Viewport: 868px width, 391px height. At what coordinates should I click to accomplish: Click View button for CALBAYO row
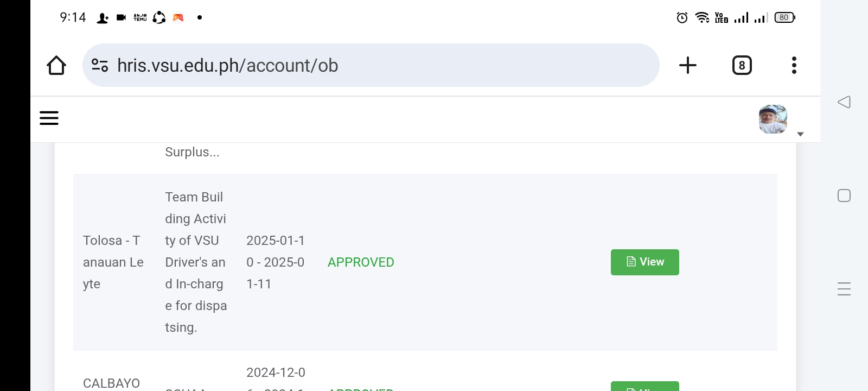tap(644, 387)
